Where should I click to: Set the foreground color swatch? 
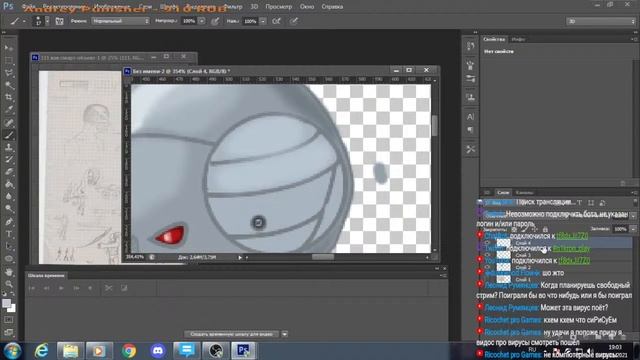coord(6,303)
